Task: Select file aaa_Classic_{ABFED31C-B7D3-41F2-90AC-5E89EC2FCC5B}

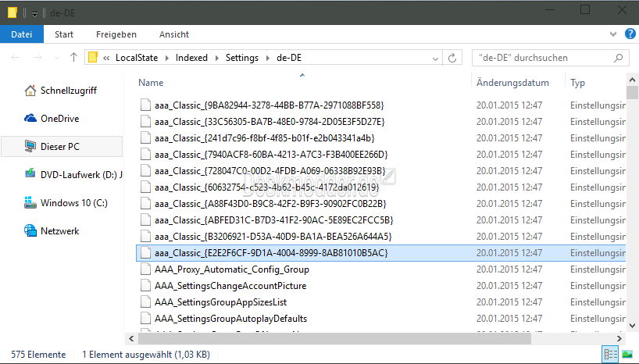Action: [x=274, y=220]
